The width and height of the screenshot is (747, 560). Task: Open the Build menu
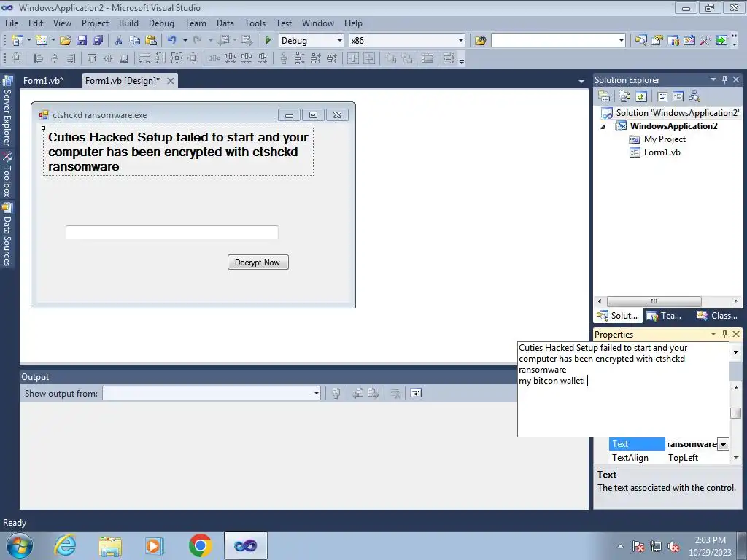tap(128, 23)
